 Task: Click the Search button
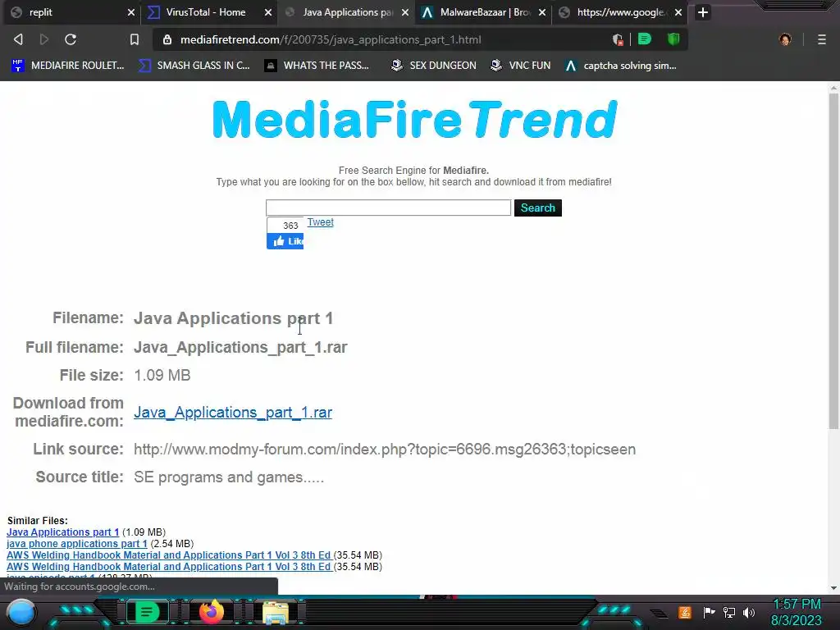(538, 208)
